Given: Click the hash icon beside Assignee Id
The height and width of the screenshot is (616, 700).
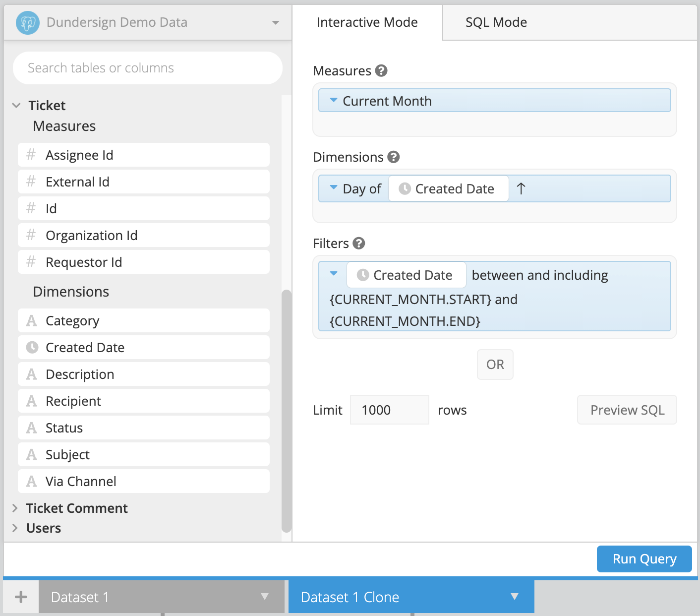Looking at the screenshot, I should pos(31,155).
